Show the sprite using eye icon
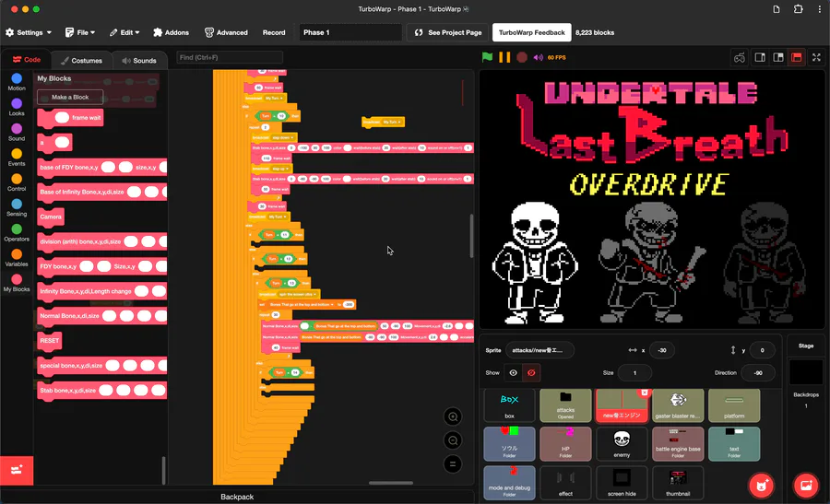The width and height of the screenshot is (830, 504). [x=513, y=373]
